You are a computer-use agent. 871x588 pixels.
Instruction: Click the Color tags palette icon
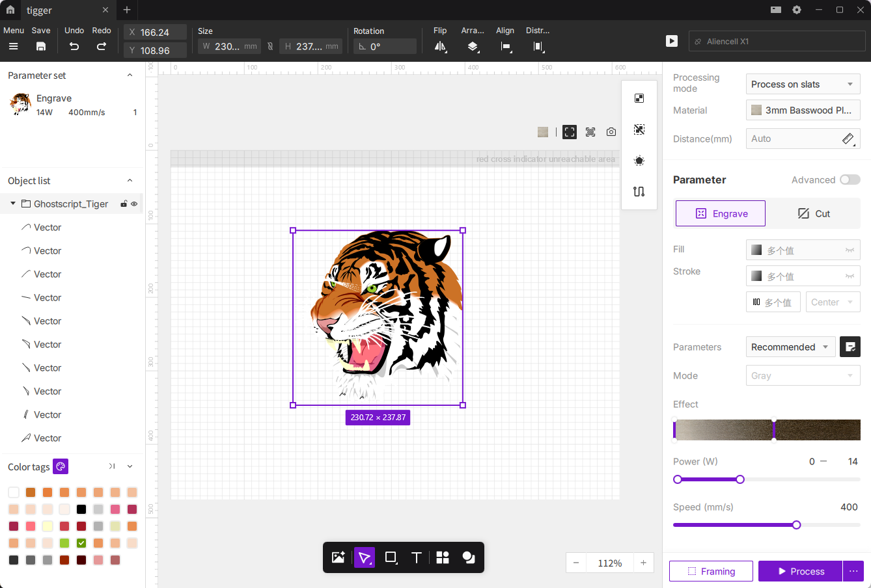pos(61,466)
